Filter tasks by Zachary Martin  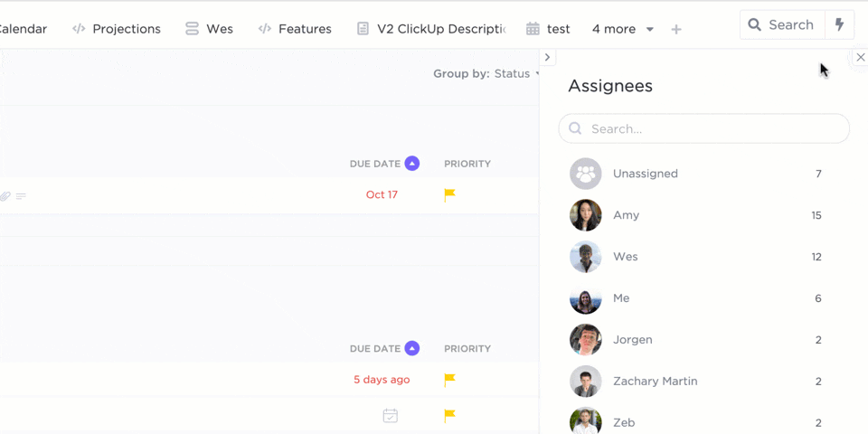(696, 382)
